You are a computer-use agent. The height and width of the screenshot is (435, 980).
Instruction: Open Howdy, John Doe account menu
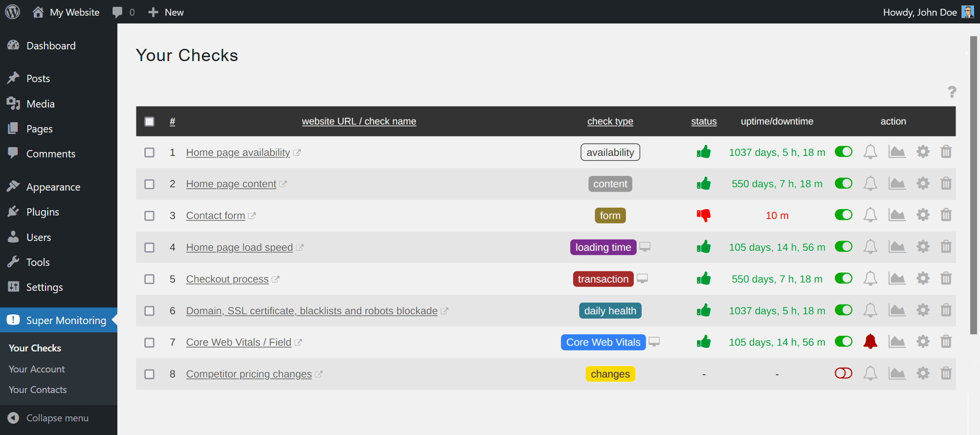(928, 12)
